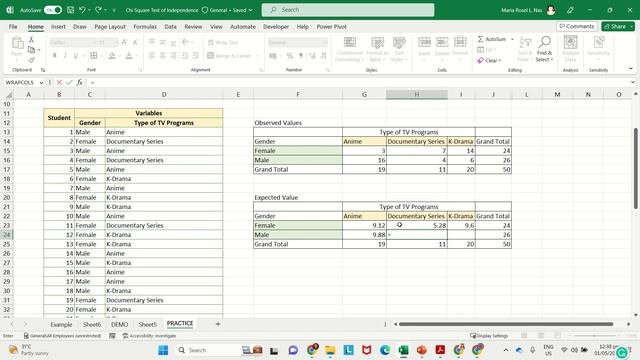Viewport: 640px width, 360px height.
Task: Open Find & Select menu
Action: pos(544,49)
